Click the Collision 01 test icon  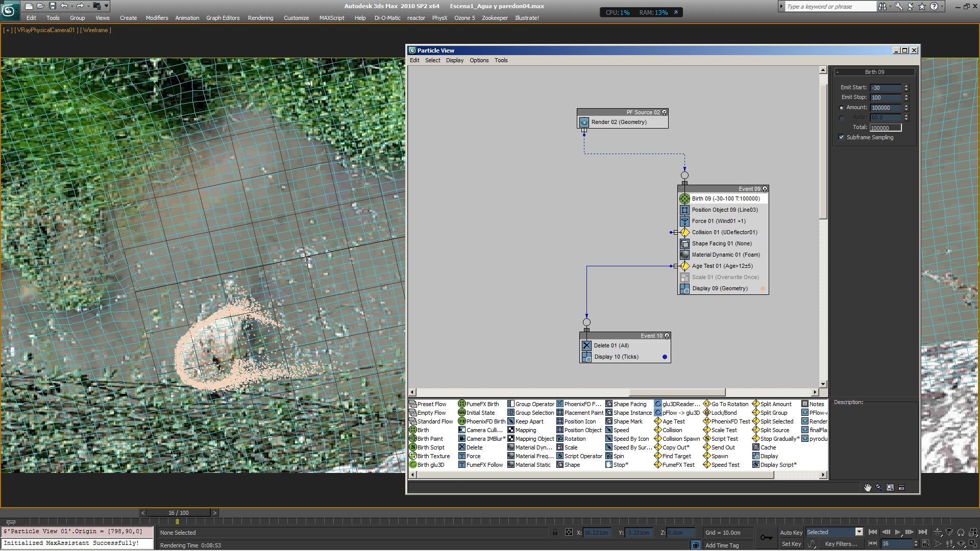pyautogui.click(x=684, y=233)
